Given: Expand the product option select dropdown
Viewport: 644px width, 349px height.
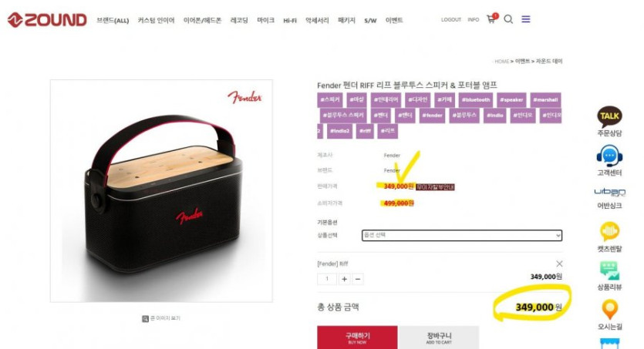Looking at the screenshot, I should click(462, 236).
